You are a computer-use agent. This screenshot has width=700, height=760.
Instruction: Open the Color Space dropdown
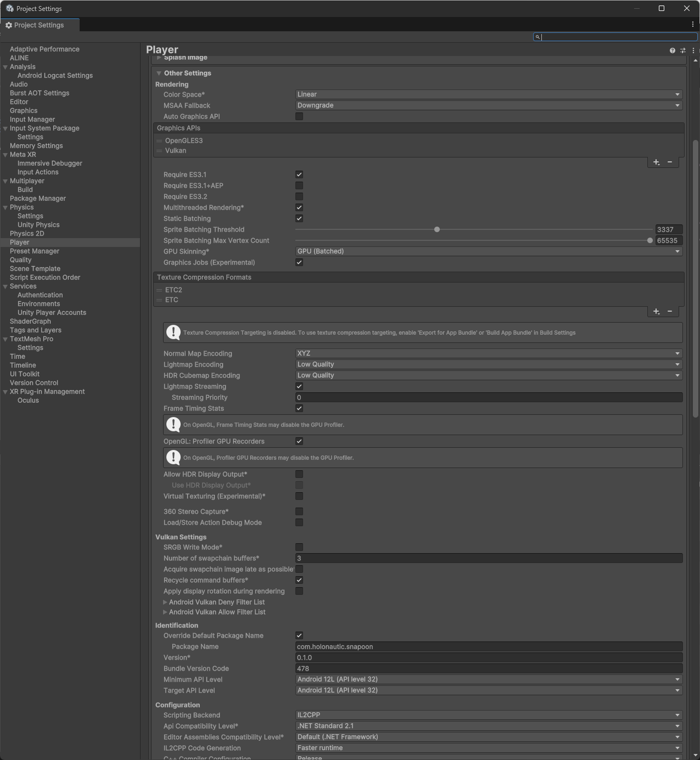[488, 94]
